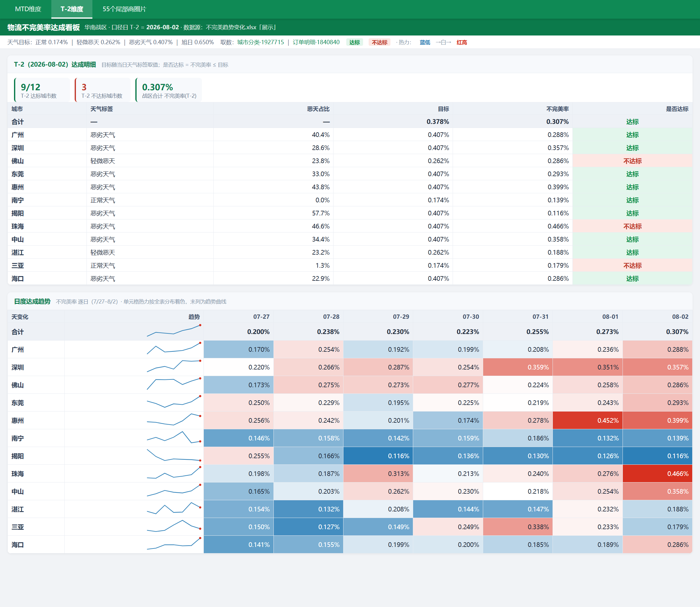Image resolution: width=700 pixels, height=607 pixels.
Task: Click 珠海's 08-02 heat cell 0.466%
Action: point(657,473)
